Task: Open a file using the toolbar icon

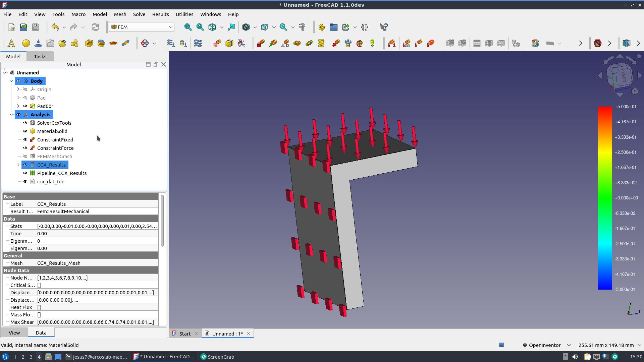Action: [x=23, y=27]
